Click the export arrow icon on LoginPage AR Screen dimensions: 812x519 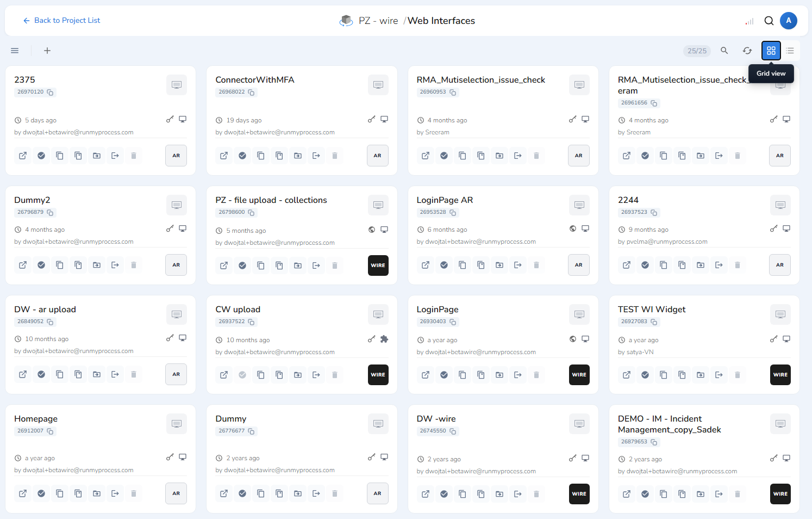click(x=518, y=265)
